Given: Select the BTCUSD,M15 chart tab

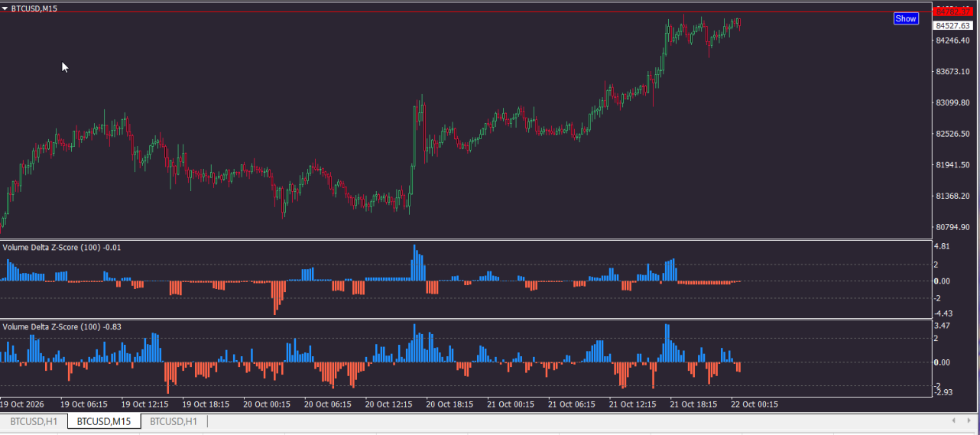Looking at the screenshot, I should pos(104,421).
